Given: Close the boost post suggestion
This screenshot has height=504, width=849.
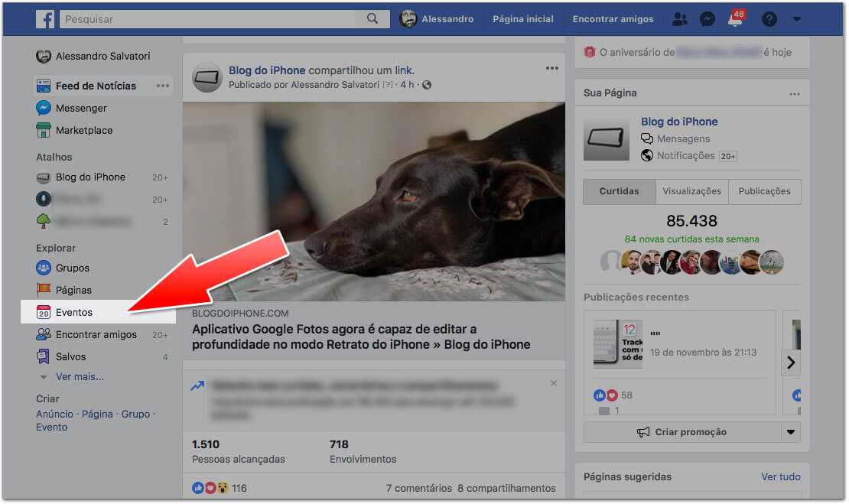Looking at the screenshot, I should click(553, 382).
